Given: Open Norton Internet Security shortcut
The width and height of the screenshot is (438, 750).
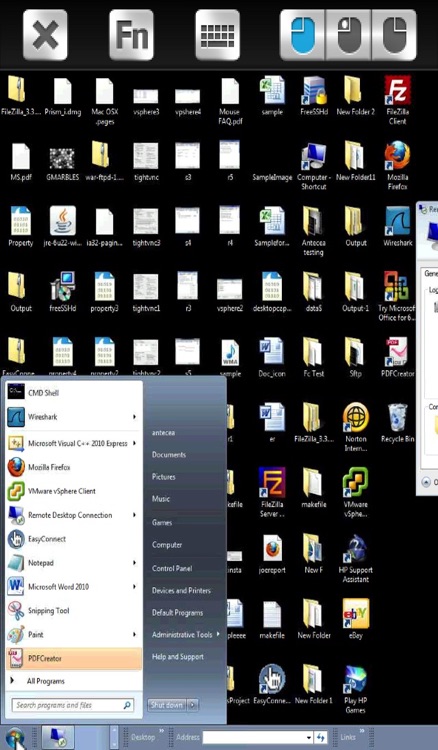Looking at the screenshot, I should point(356,428).
